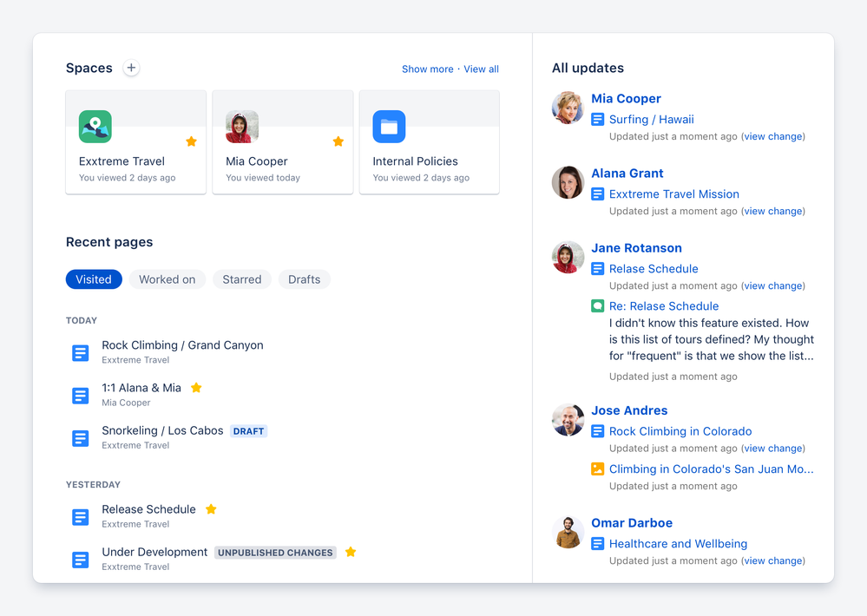Viewport: 867px width, 616px height.
Task: Open the Relase Schedule update link
Action: [654, 269]
